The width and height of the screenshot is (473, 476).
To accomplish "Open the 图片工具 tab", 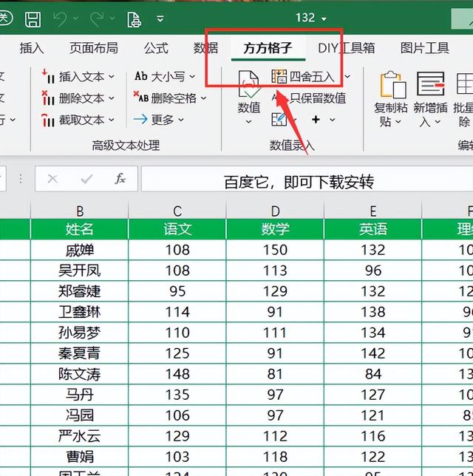I will pos(425,48).
